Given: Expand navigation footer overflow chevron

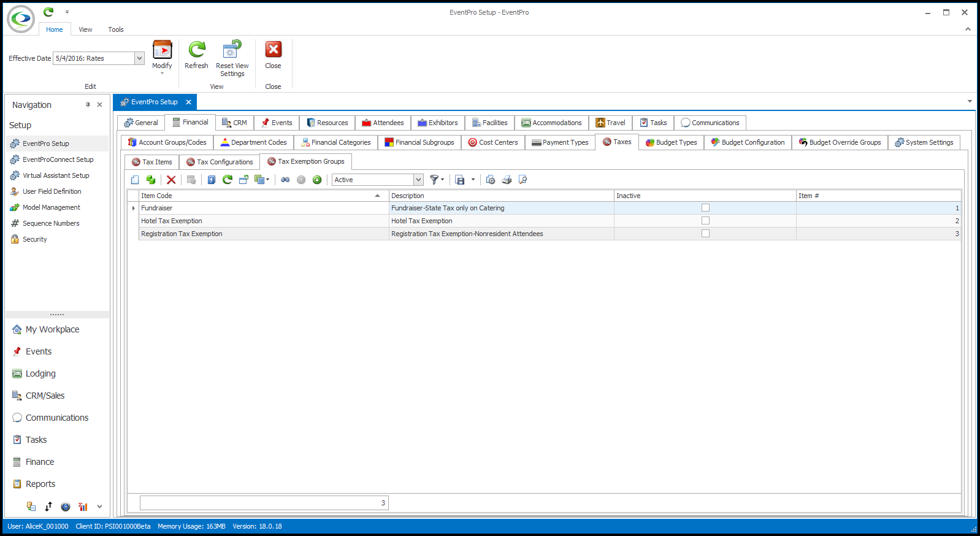Looking at the screenshot, I should point(99,507).
